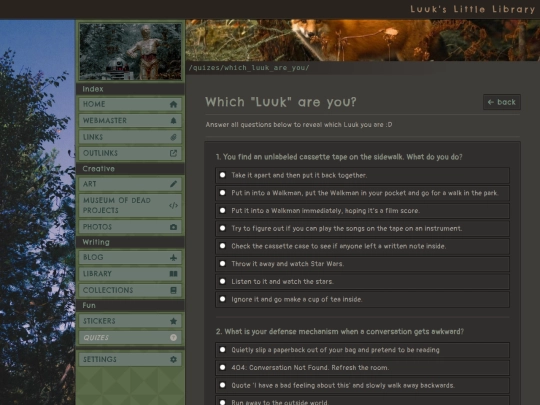This screenshot has width=540, height=405.
Task: Click the fox banner image
Action: pyautogui.click(x=363, y=40)
